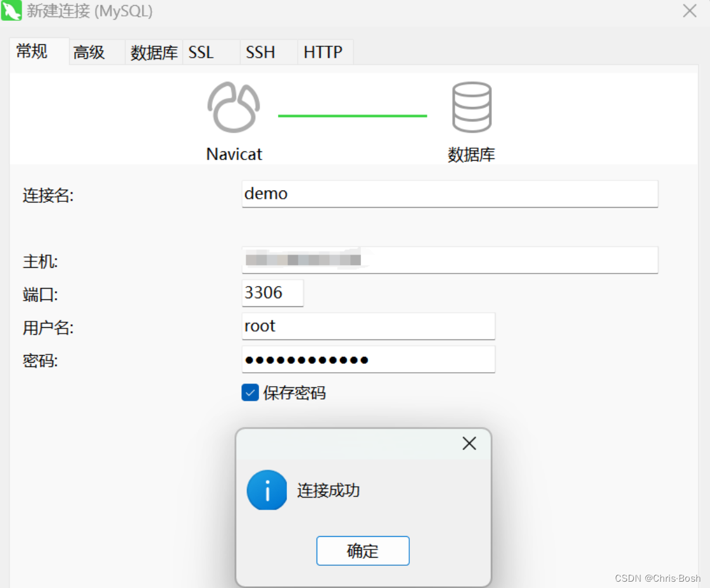710x588 pixels.
Task: Close the 新建连接 (MySQL) window
Action: pyautogui.click(x=690, y=10)
